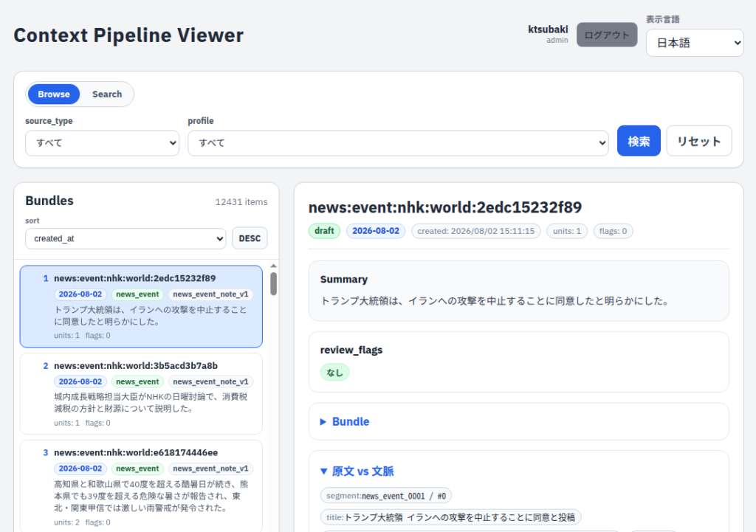Click the scroll up arrow in Bundles list

[273, 266]
